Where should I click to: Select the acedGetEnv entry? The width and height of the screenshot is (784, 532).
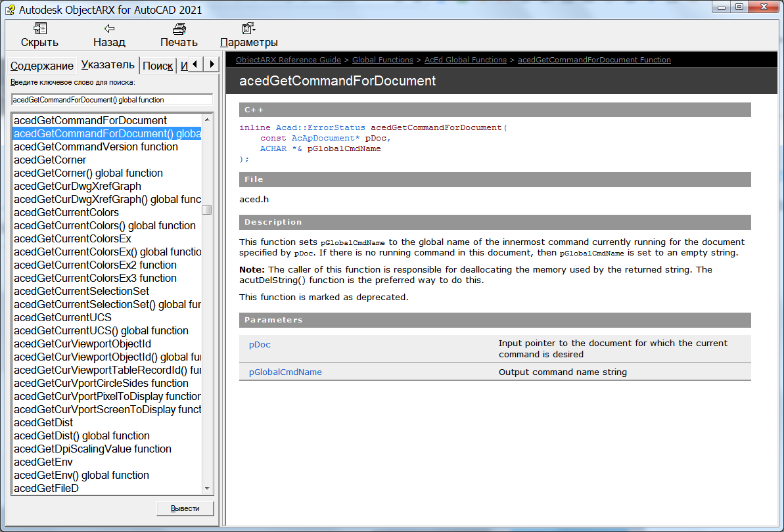(x=107, y=462)
